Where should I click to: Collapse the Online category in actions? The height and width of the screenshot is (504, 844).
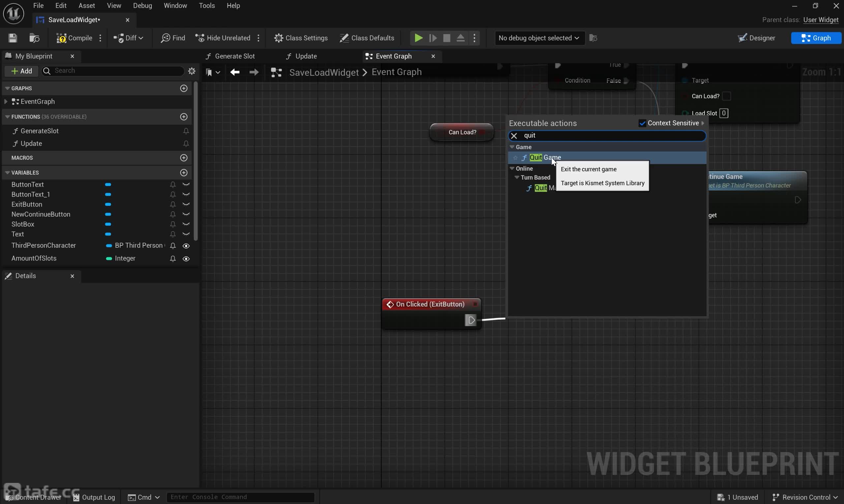click(512, 168)
